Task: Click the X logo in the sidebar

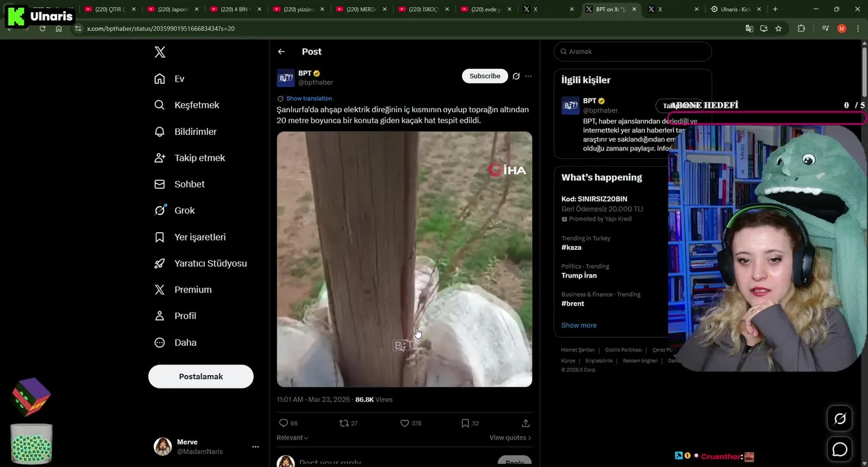Action: click(159, 53)
